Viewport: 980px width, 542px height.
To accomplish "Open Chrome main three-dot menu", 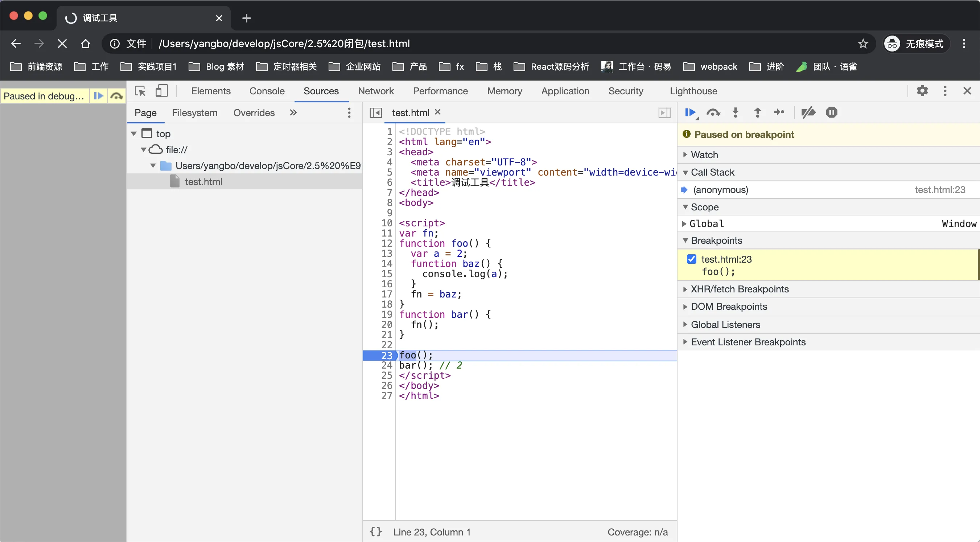I will (964, 44).
